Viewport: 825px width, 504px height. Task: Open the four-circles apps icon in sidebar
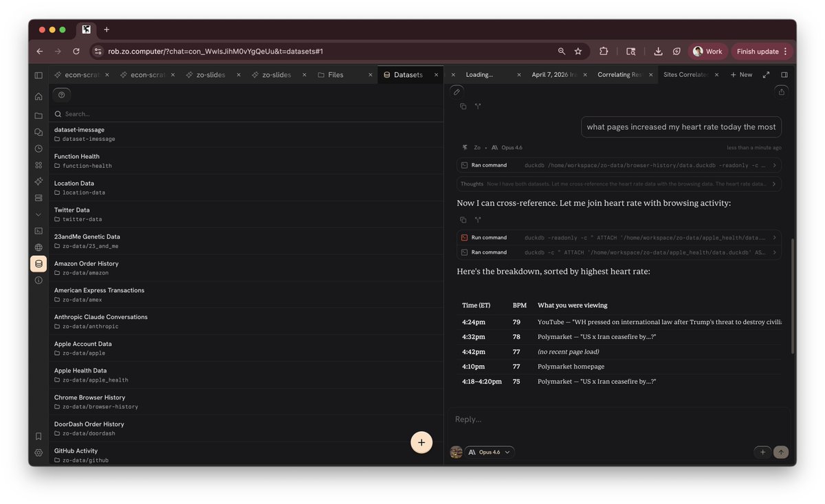point(38,165)
